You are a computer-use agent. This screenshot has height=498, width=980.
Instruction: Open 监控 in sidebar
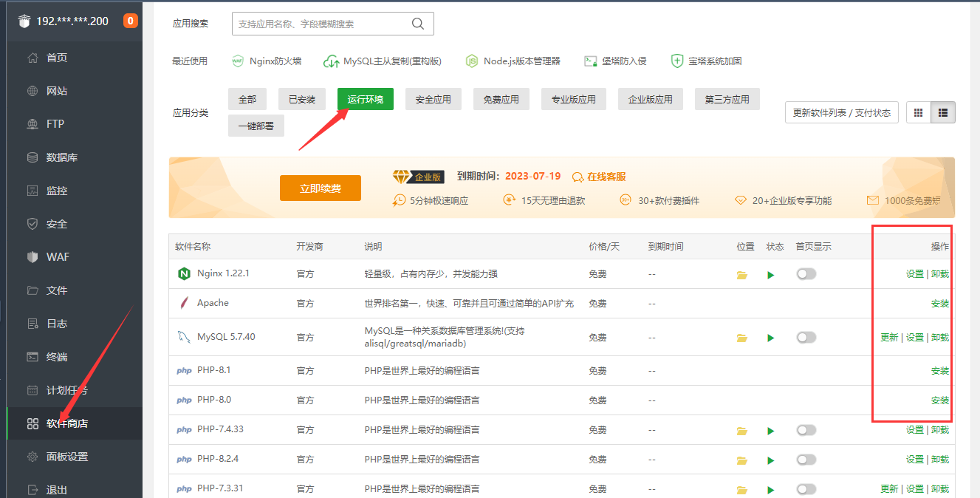point(74,191)
